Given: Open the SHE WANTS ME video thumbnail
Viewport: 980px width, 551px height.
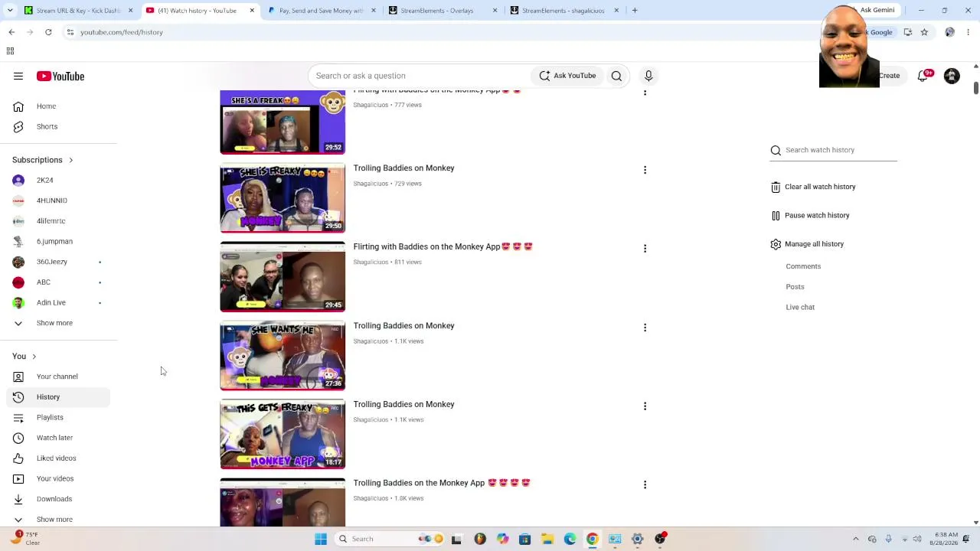Looking at the screenshot, I should [283, 356].
